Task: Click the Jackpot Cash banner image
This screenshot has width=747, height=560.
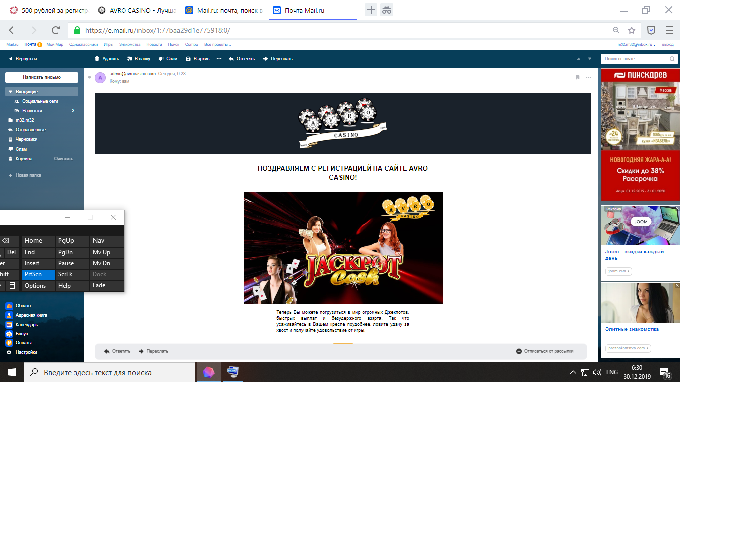Action: pyautogui.click(x=343, y=248)
